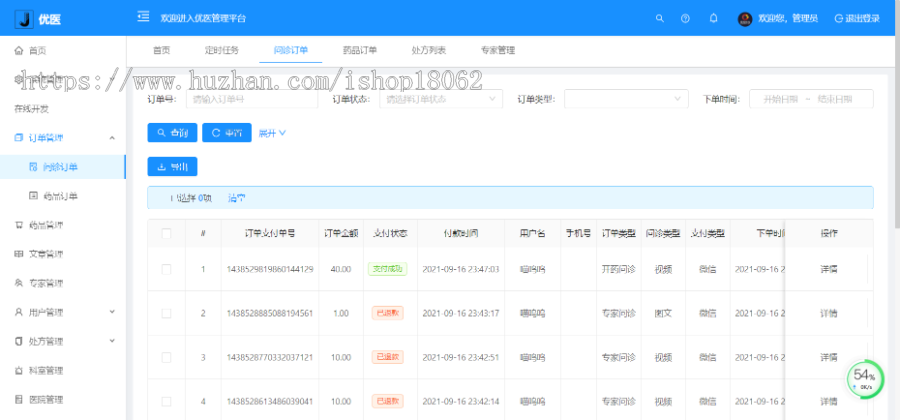The image size is (900, 420).
Task: Click the logout icon next to 退出登录
Action: coord(839,18)
